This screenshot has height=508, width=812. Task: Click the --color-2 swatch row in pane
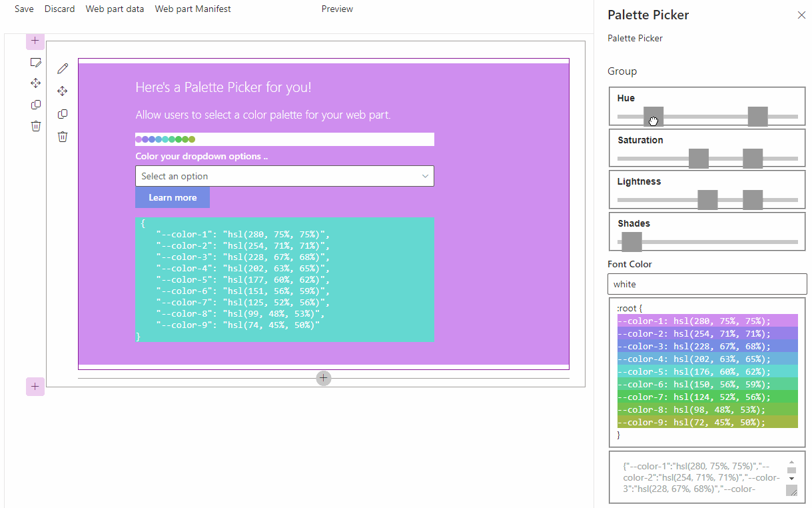tap(707, 333)
